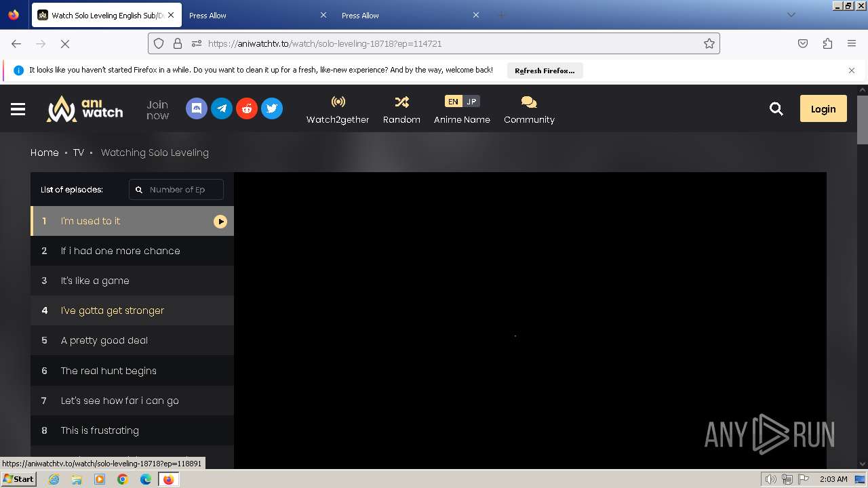This screenshot has height=488, width=868.
Task: Click the volume tray icon
Action: (770, 479)
